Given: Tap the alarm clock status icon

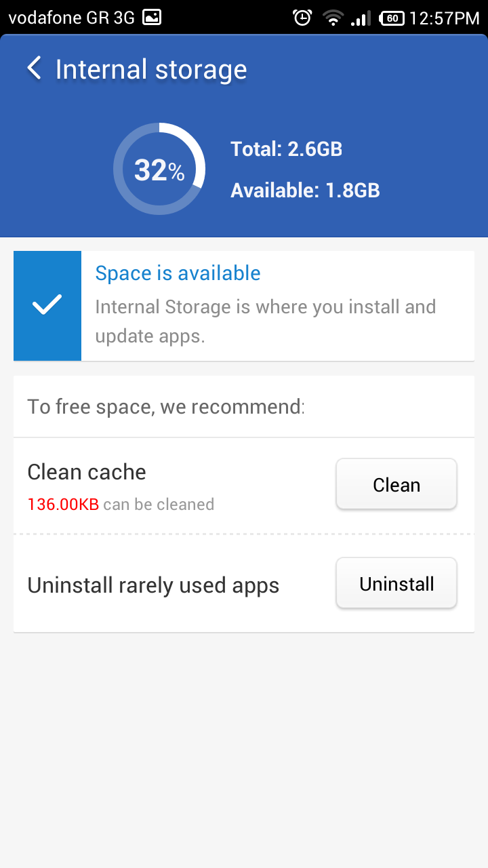Looking at the screenshot, I should pyautogui.click(x=302, y=18).
